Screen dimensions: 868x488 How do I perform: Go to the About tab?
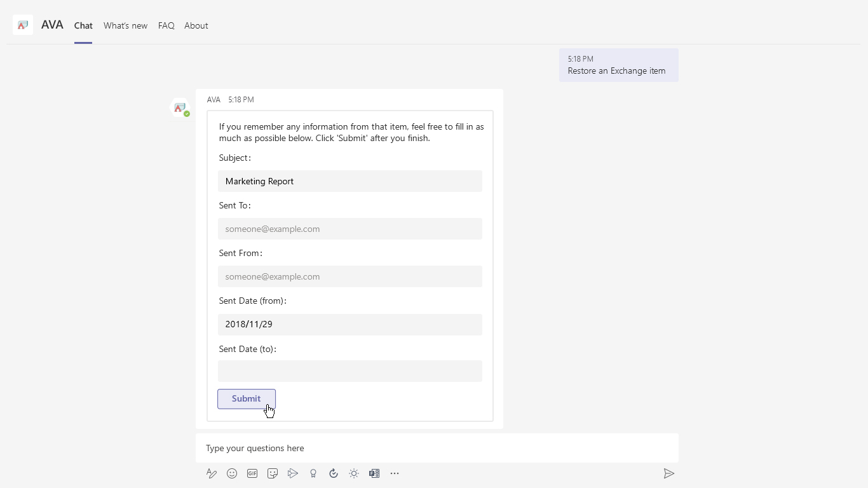tap(196, 26)
